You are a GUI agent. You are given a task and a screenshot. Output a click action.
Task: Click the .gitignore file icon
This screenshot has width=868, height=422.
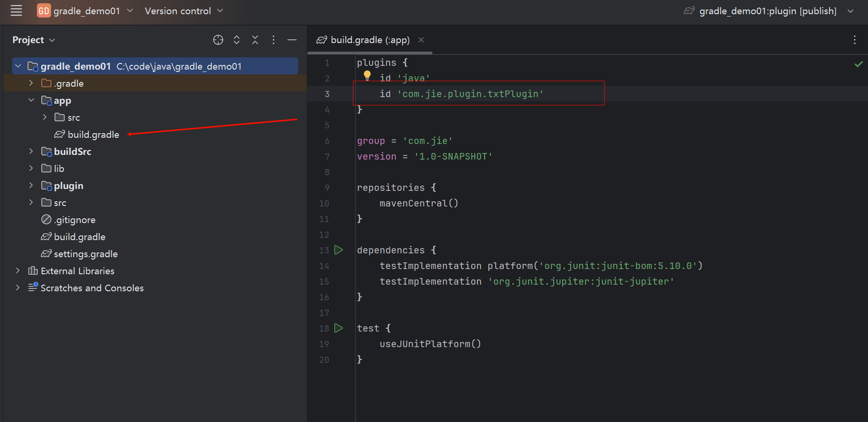[x=46, y=219]
